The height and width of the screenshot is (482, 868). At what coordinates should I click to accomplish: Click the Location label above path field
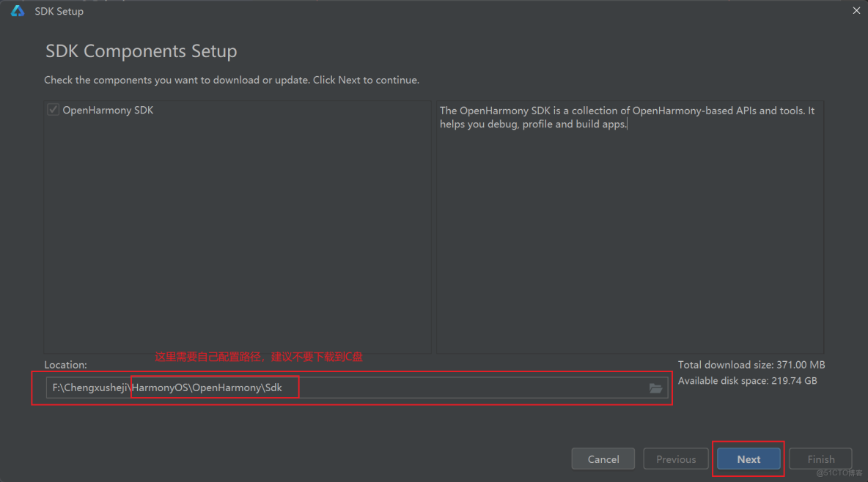[x=65, y=365]
